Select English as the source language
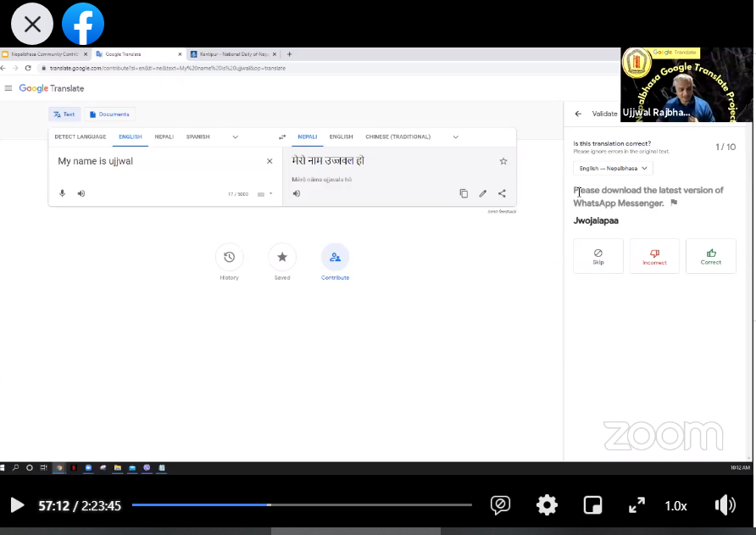 point(131,137)
